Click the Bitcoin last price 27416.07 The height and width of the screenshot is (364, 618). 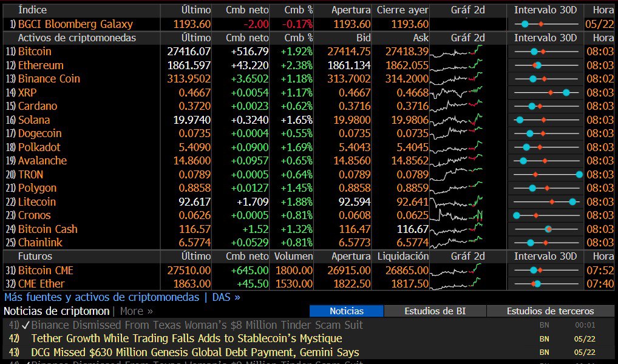tap(189, 52)
